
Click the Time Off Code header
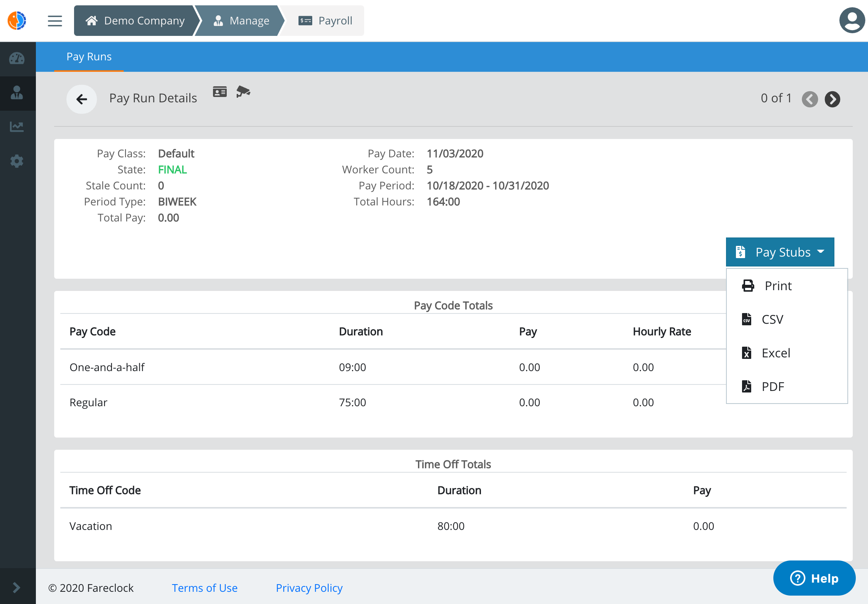[x=105, y=490]
